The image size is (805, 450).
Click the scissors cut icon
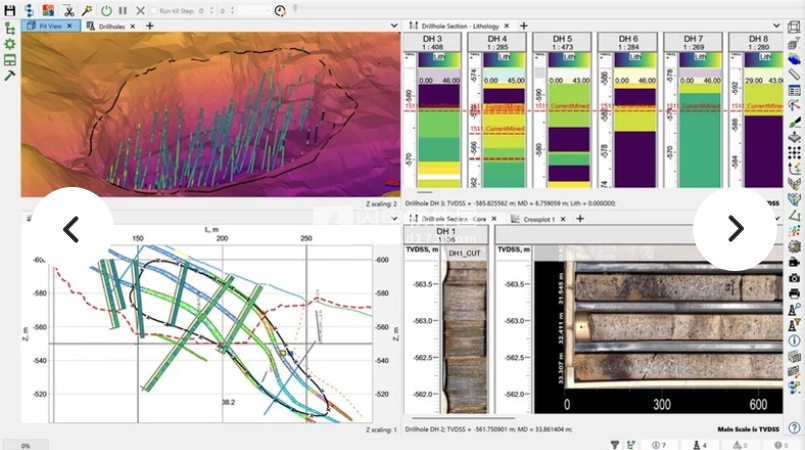68,10
